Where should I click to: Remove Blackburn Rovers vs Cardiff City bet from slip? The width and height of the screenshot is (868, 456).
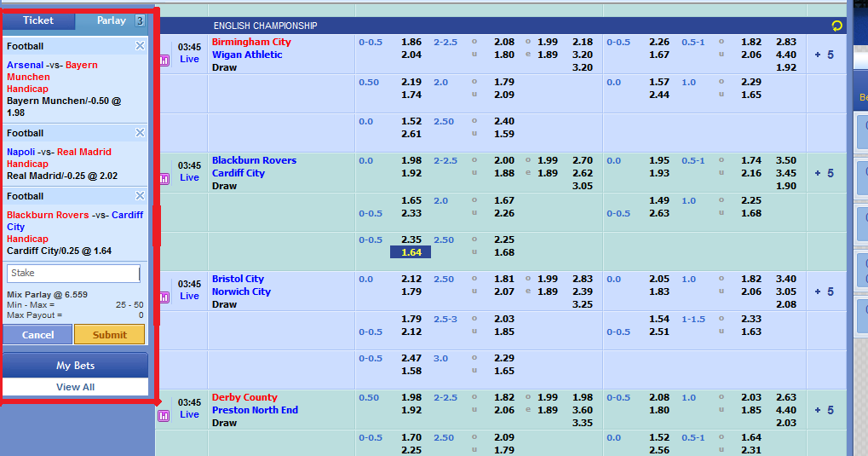coord(140,196)
